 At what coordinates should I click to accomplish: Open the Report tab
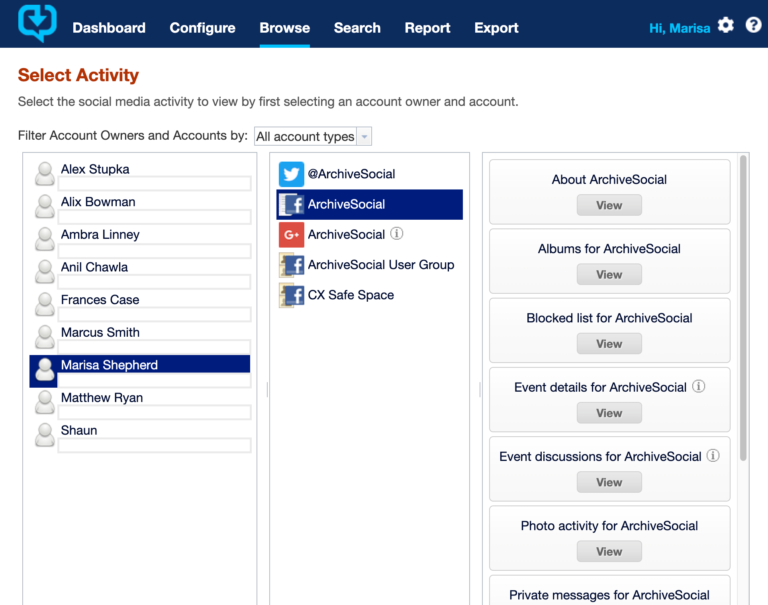point(427,28)
